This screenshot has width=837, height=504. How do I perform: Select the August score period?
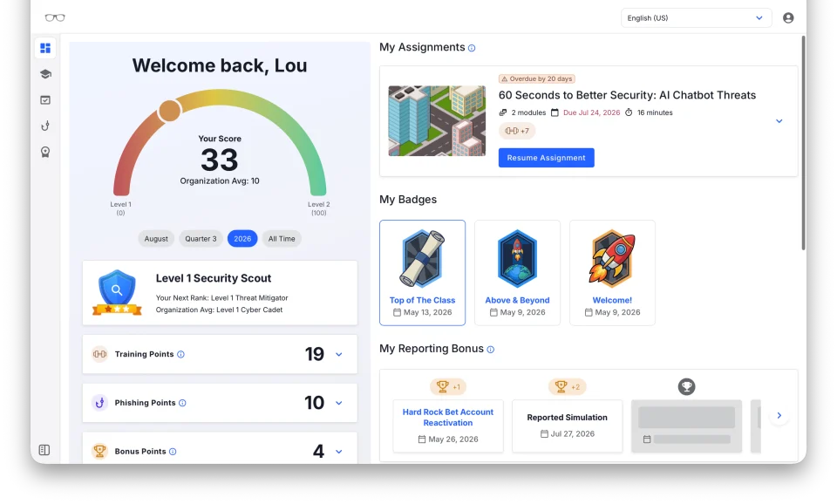pos(156,239)
